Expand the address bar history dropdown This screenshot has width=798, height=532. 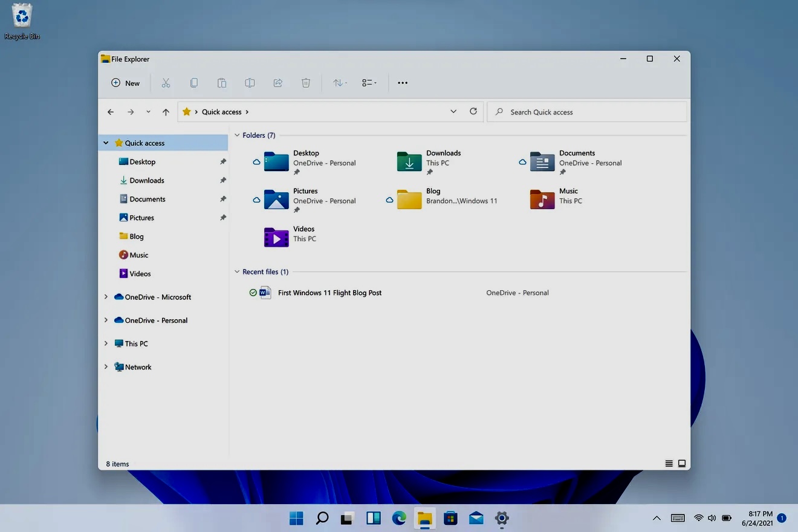pyautogui.click(x=453, y=112)
